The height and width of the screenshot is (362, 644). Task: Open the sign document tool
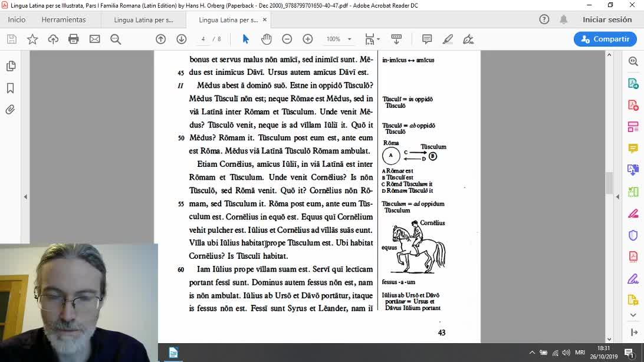pyautogui.click(x=468, y=39)
